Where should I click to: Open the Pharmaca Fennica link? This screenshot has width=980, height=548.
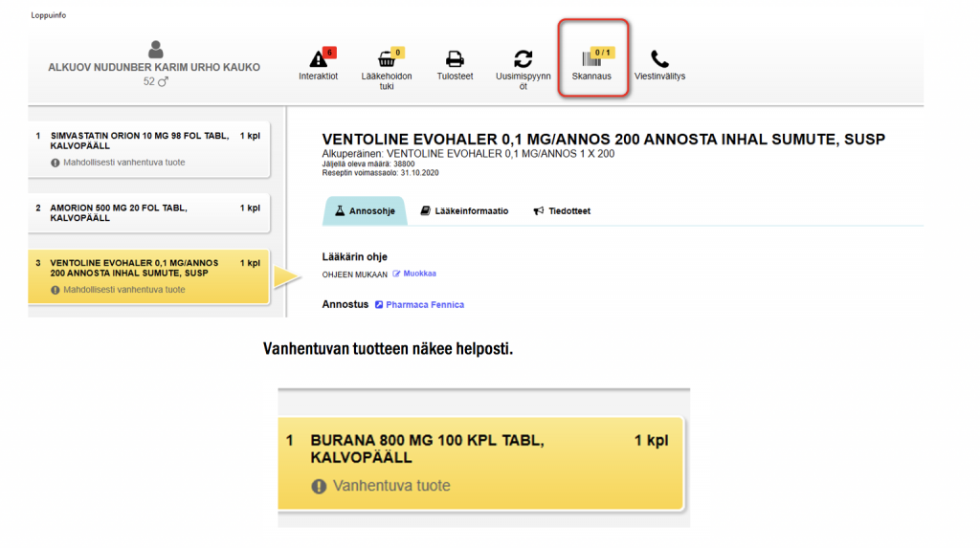(425, 305)
